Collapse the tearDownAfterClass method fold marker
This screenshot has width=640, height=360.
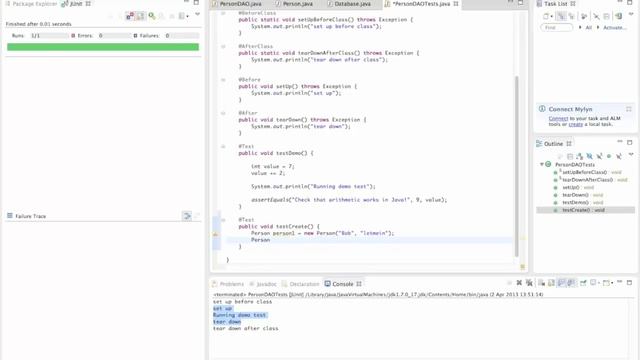coord(223,46)
